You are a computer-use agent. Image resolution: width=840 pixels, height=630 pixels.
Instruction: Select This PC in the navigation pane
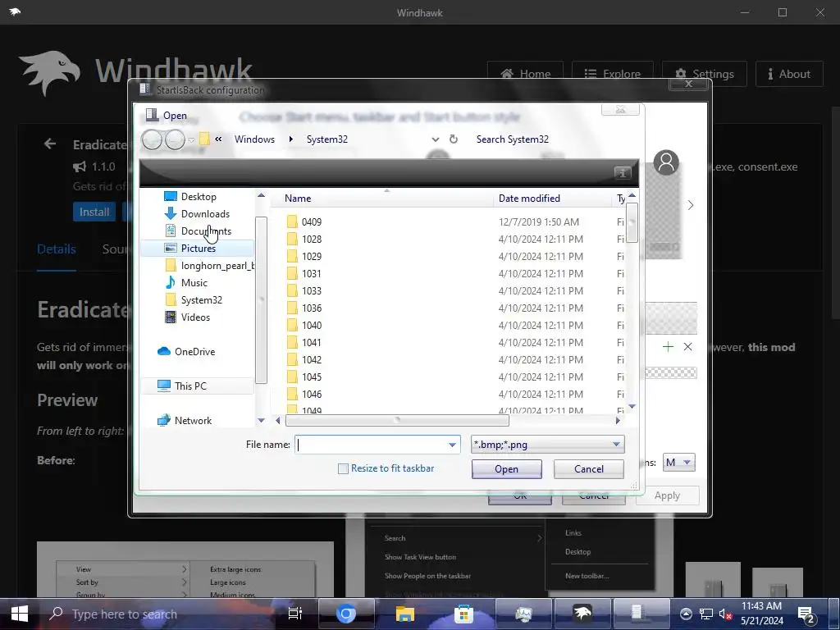tap(197, 386)
